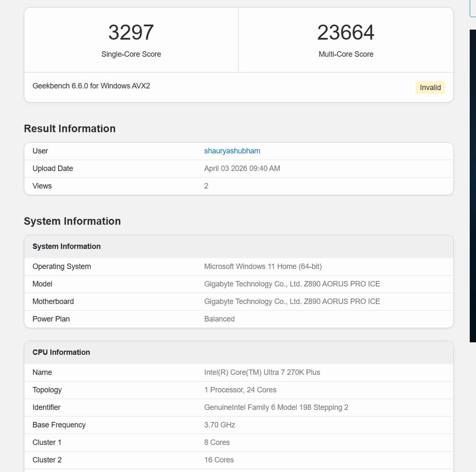Click the User row label
This screenshot has width=476, height=472.
[x=40, y=151]
